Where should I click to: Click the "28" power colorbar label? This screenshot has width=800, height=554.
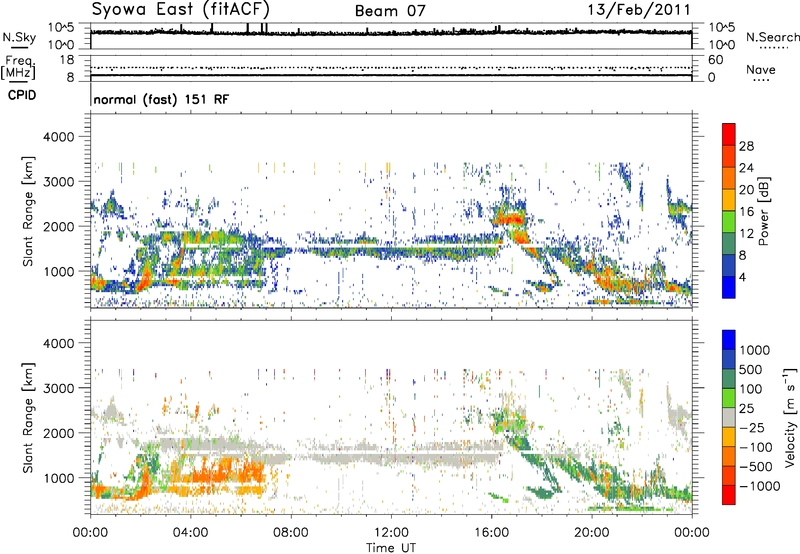click(x=746, y=146)
